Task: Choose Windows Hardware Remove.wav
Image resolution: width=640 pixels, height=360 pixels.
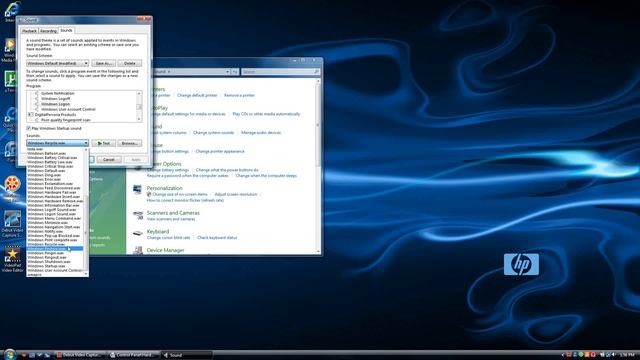Action: [55, 201]
